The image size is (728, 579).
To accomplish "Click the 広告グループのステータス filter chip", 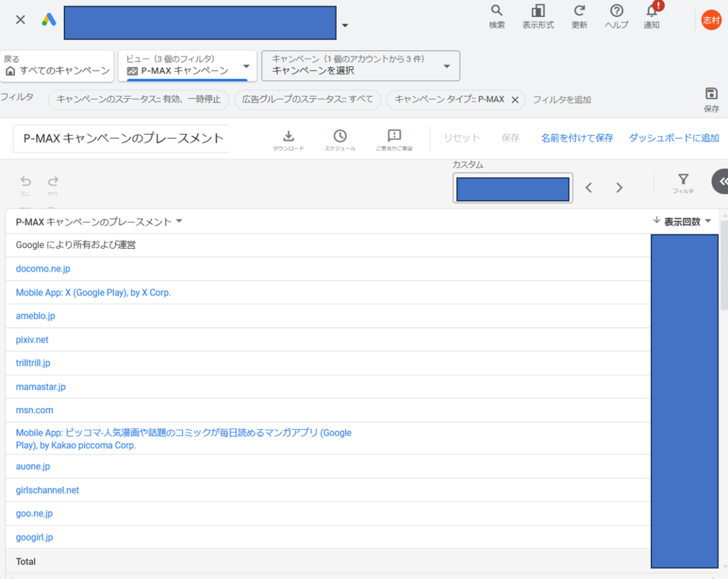I will tap(308, 100).
